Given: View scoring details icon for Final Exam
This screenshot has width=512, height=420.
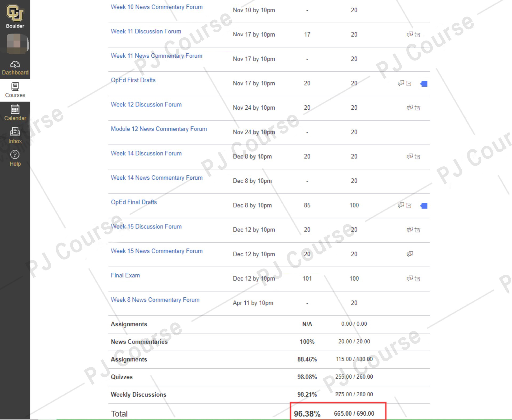Looking at the screenshot, I should [x=417, y=278].
